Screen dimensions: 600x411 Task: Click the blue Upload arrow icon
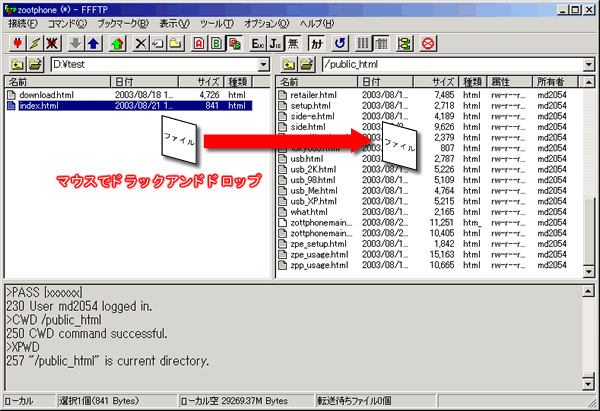point(93,43)
